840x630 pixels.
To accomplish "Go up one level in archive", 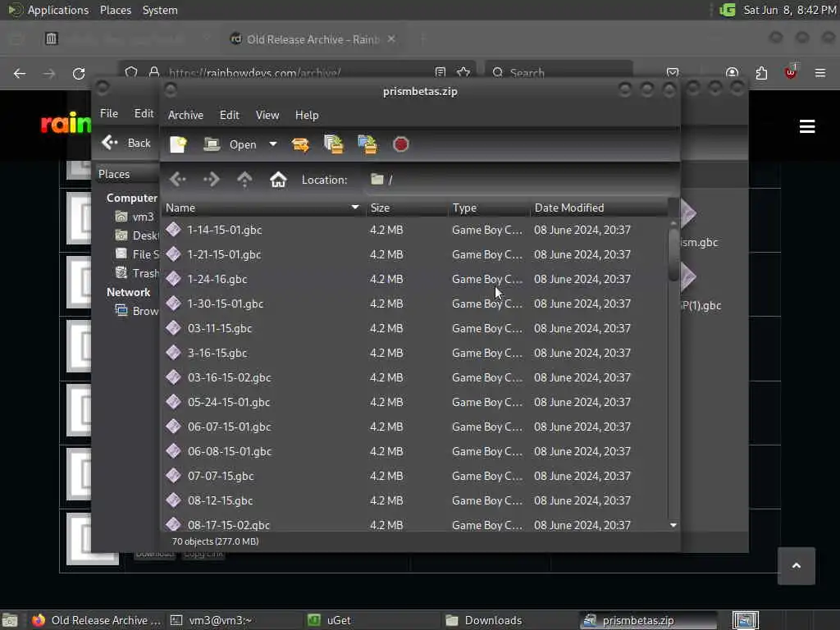I will click(244, 180).
